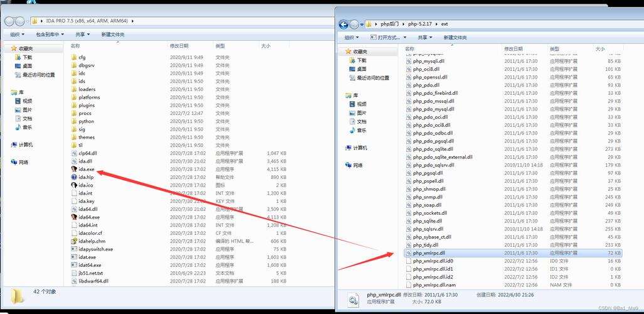The width and height of the screenshot is (644, 314).
Task: Click the idahelp.chm file icon
Action: point(74,241)
